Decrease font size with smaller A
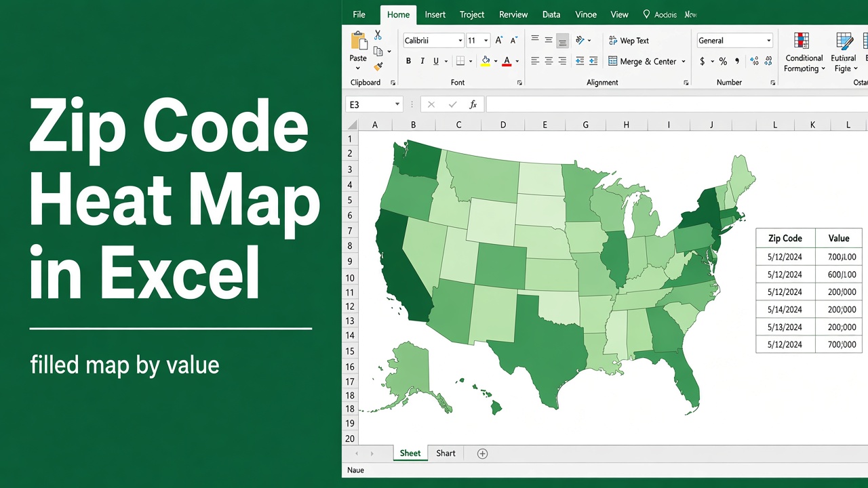Viewport: 868px width, 488px height. pos(513,41)
